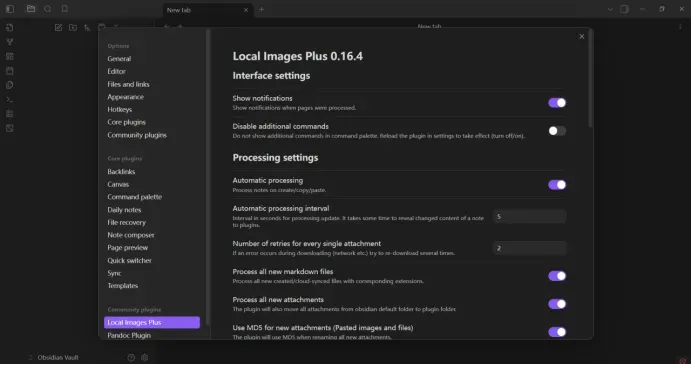691x365 pixels.
Task: Open Editor settings section
Action: coord(116,71)
